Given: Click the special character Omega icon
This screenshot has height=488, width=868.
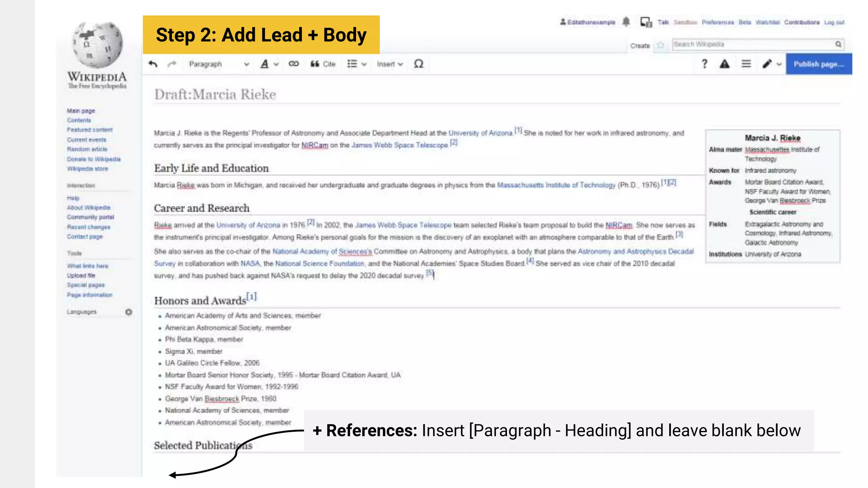Looking at the screenshot, I should pyautogui.click(x=419, y=64).
